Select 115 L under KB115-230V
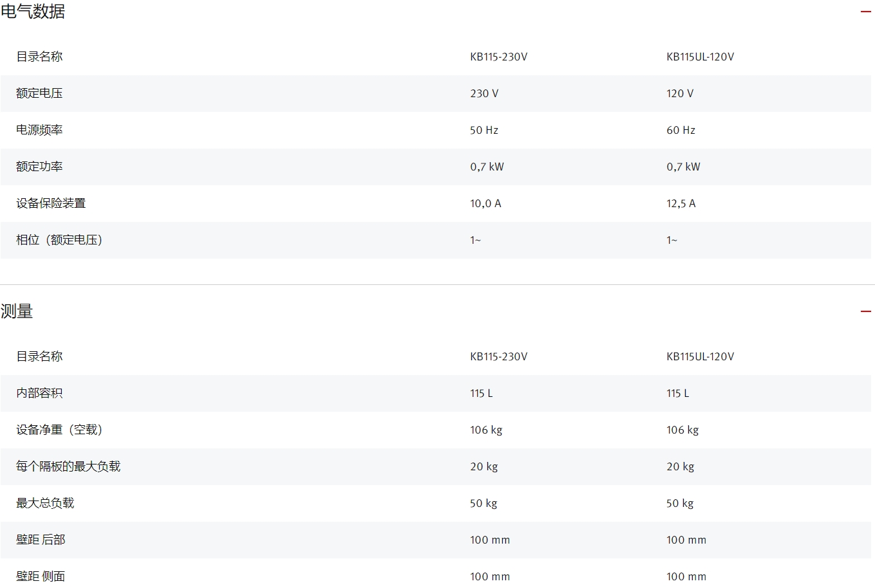This screenshot has height=588, width=875. 481,393
